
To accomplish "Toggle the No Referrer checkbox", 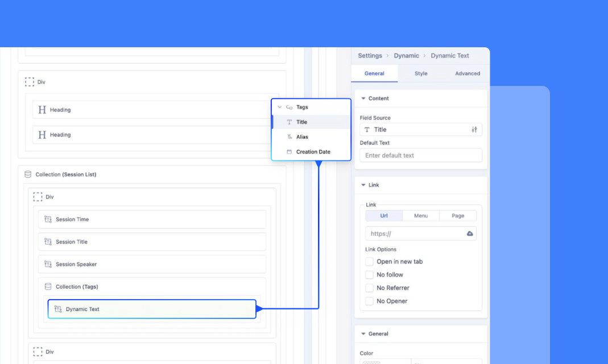I will pyautogui.click(x=370, y=288).
